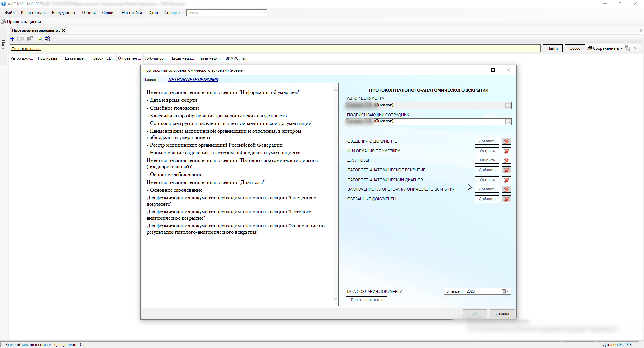This screenshot has width=644, height=348.
Task: Delete Информация об умершем section
Action: (x=506, y=151)
